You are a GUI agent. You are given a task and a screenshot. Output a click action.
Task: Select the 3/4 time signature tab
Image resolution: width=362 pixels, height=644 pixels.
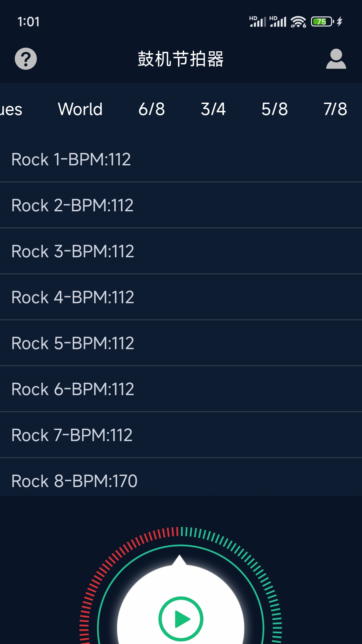213,109
